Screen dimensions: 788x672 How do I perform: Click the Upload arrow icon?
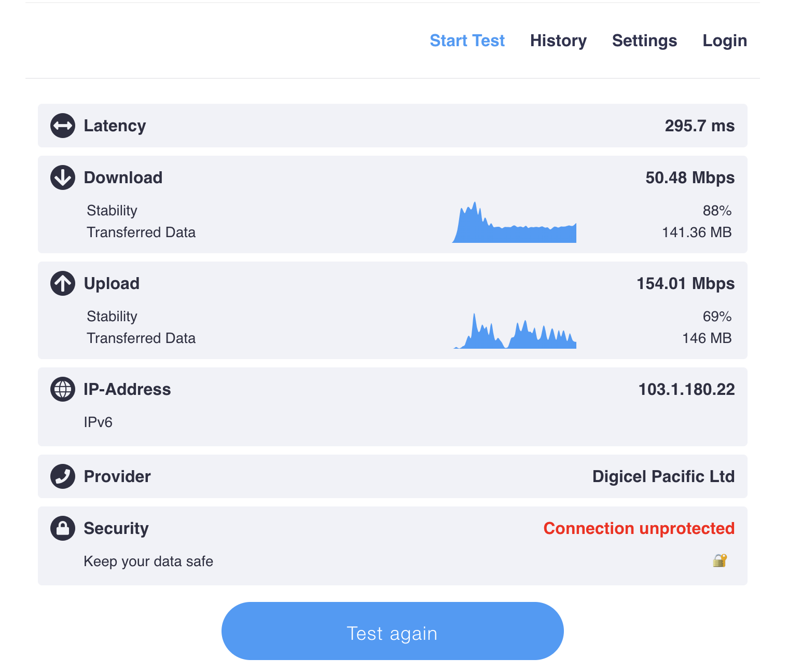63,283
